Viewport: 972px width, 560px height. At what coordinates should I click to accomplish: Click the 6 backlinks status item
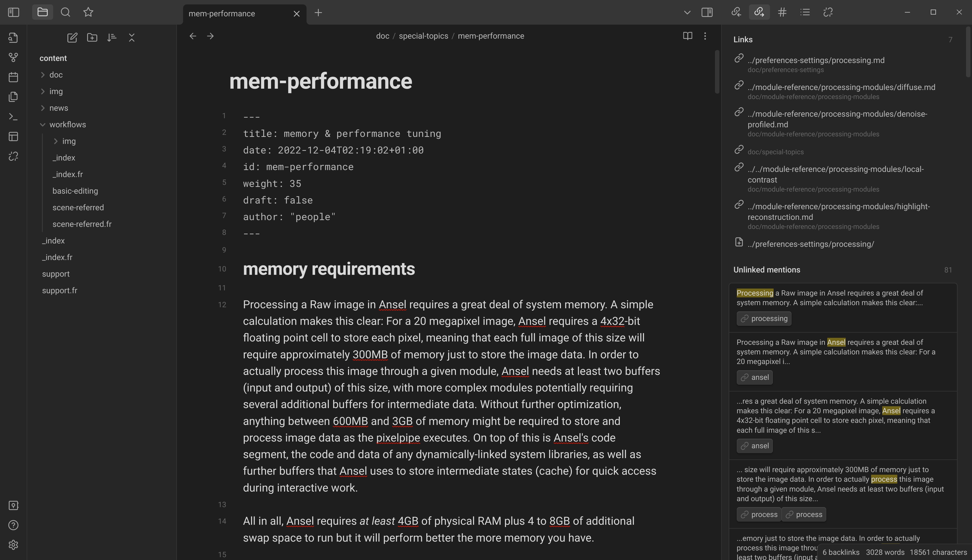pos(841,553)
